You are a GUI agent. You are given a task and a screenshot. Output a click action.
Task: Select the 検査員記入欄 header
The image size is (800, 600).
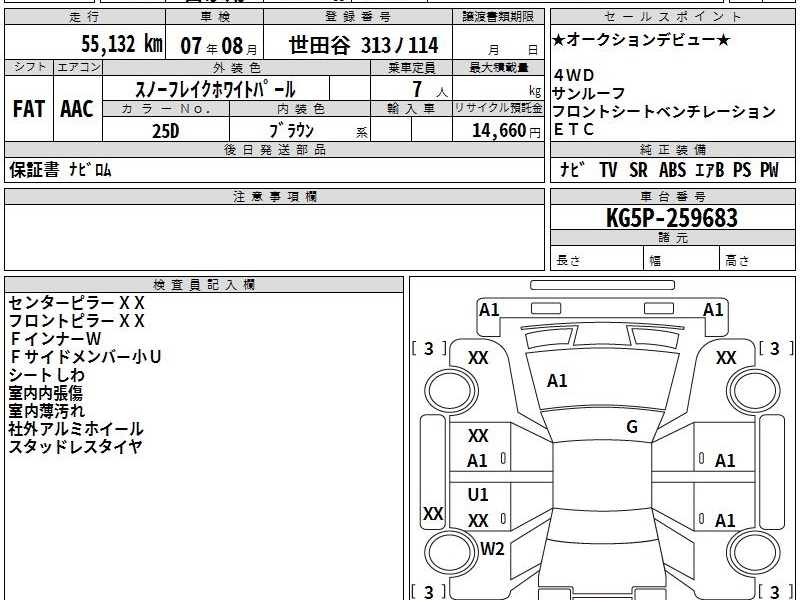[204, 285]
